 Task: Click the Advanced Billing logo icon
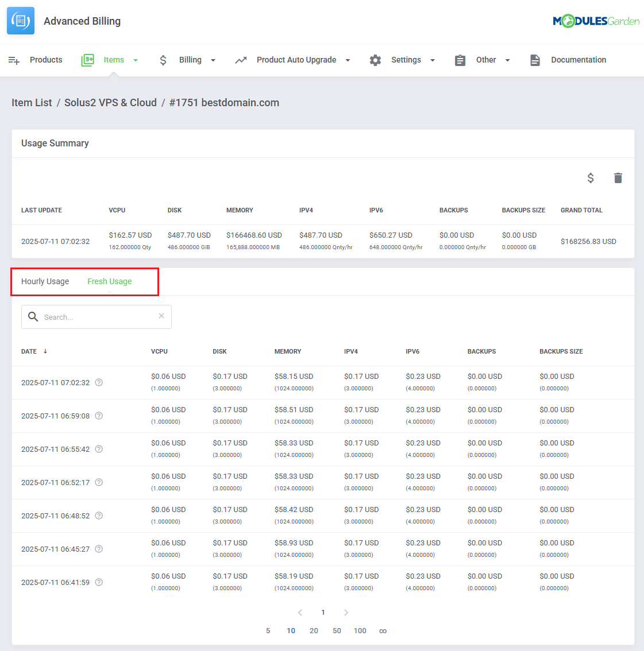coord(21,21)
